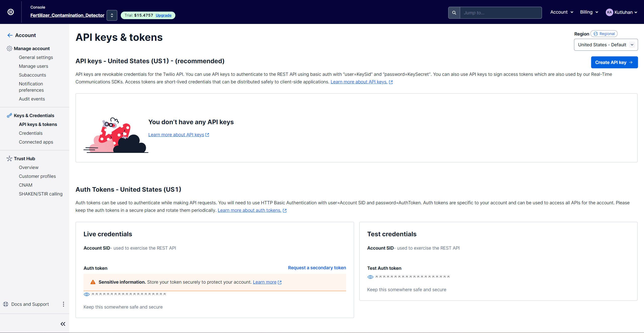Click the Docs and Support lifebuoy icon
This screenshot has height=333, width=644.
coord(6,304)
